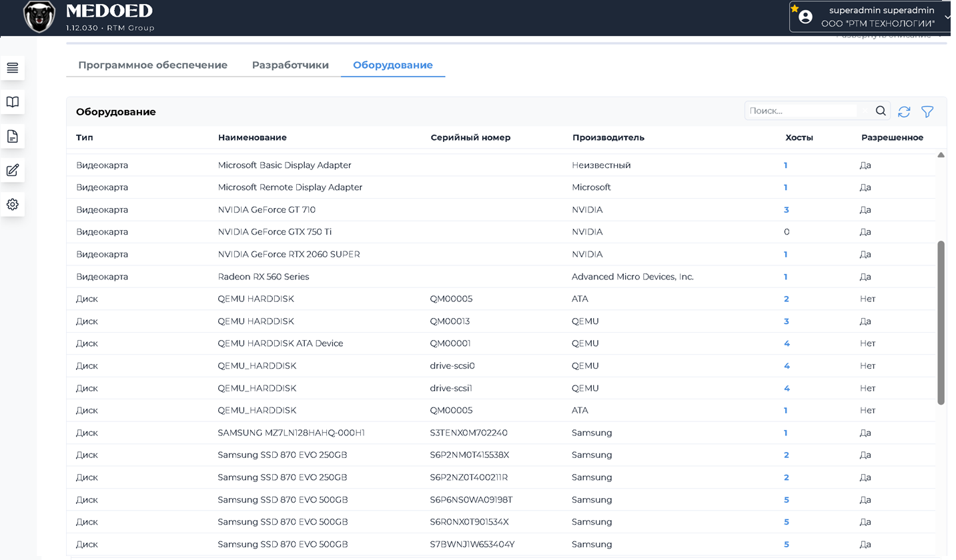Open hosts link for QEMU HARDDISK ATA Device
The width and height of the screenshot is (956, 560).
(787, 344)
